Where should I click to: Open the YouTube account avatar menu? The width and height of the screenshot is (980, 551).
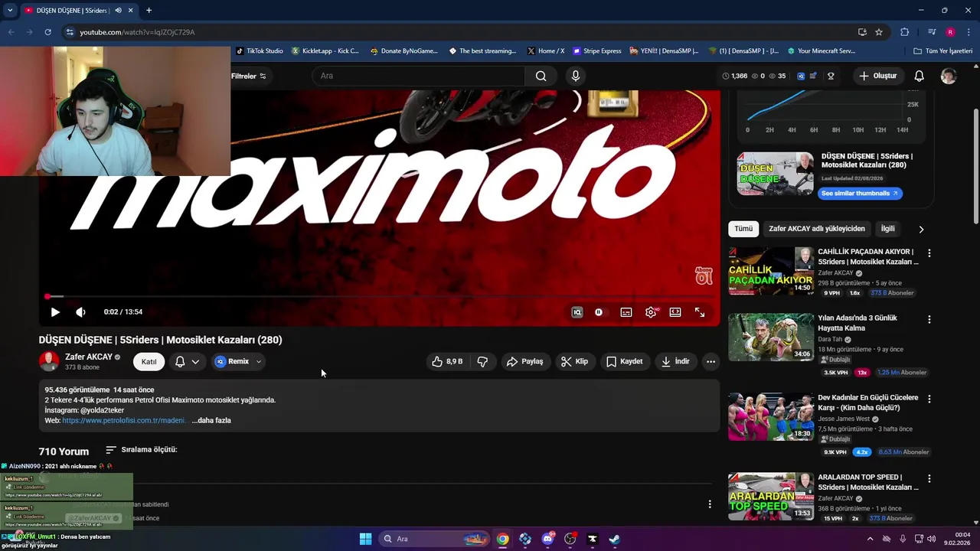click(x=949, y=76)
